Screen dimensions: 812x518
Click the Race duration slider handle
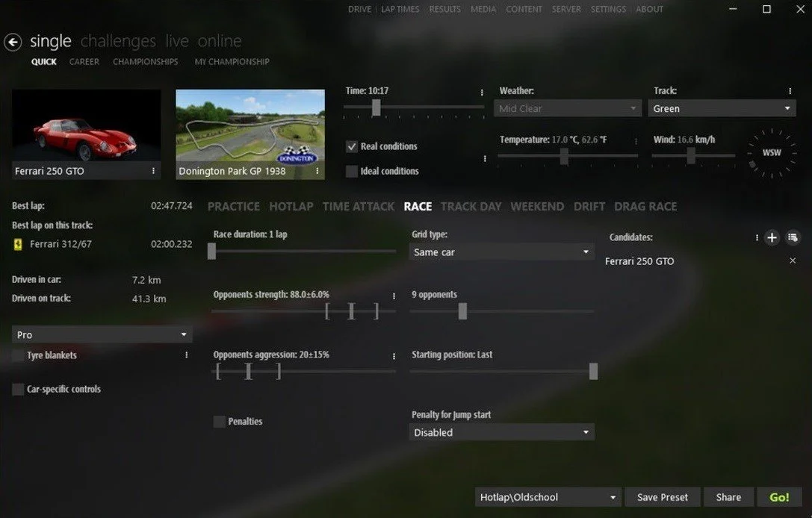(x=212, y=252)
